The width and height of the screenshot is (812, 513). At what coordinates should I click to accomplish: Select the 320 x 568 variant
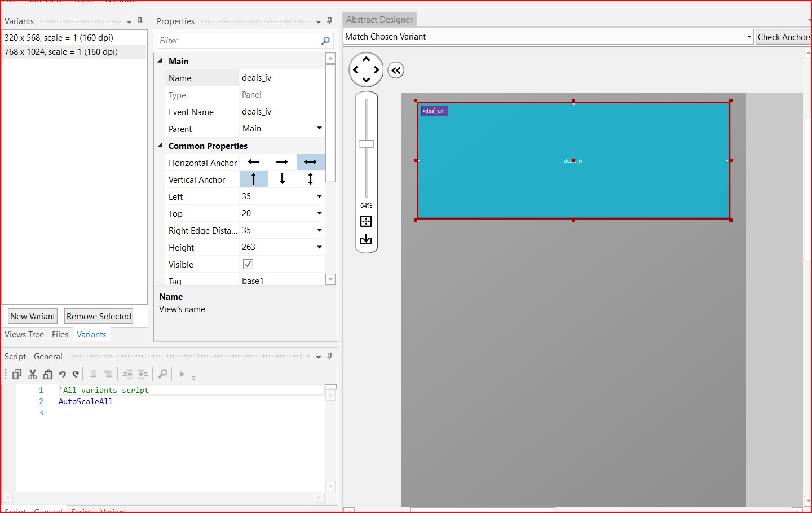[x=74, y=38]
